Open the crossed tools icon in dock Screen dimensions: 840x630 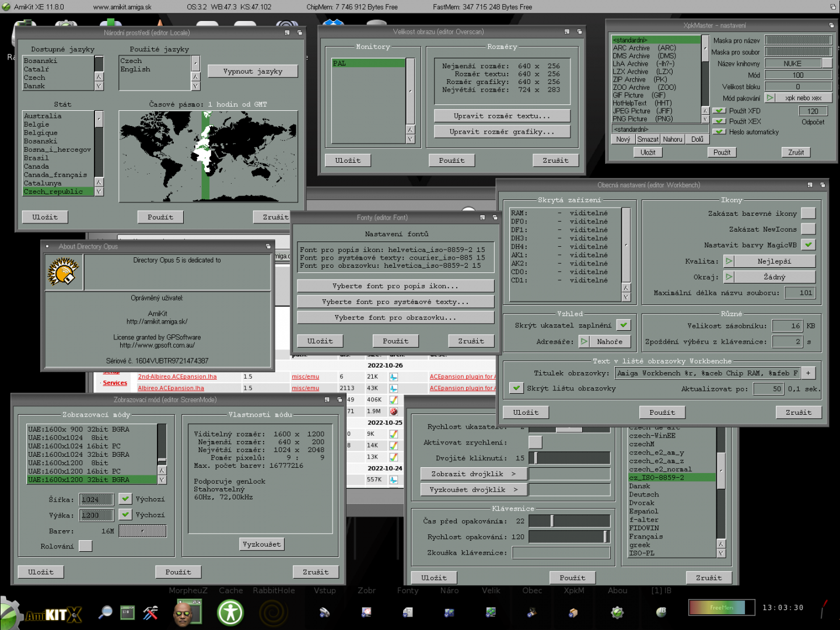click(x=150, y=612)
